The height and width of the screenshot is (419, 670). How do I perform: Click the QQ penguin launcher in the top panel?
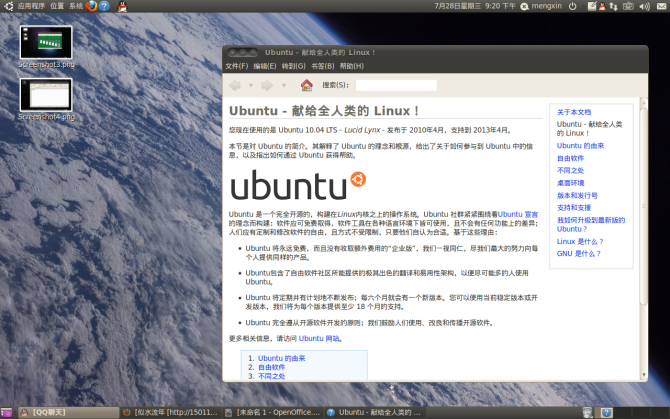coord(122,6)
